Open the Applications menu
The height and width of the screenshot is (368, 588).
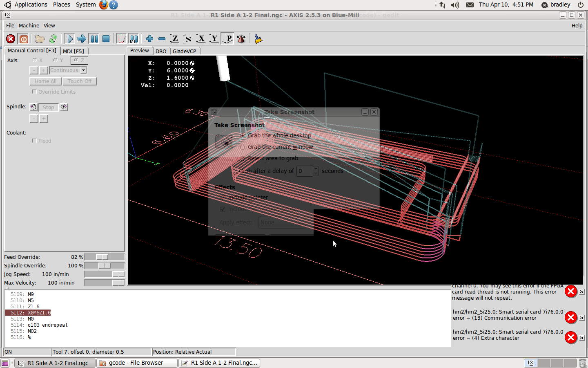pyautogui.click(x=31, y=4)
